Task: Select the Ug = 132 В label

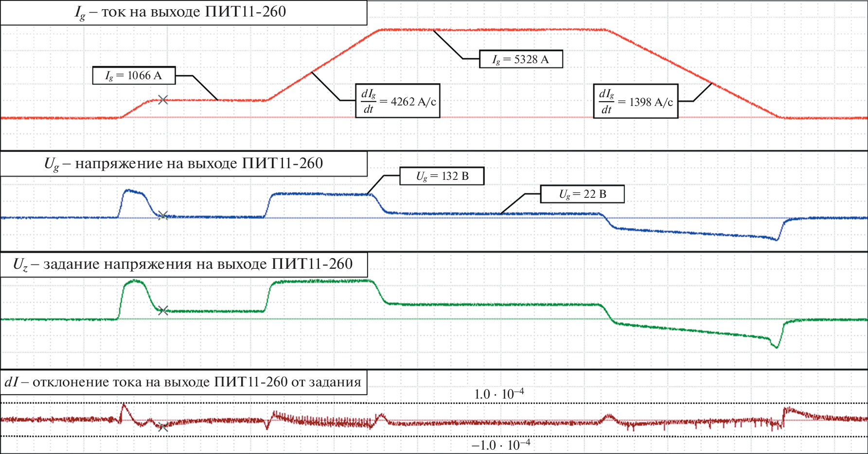Action: (x=442, y=176)
